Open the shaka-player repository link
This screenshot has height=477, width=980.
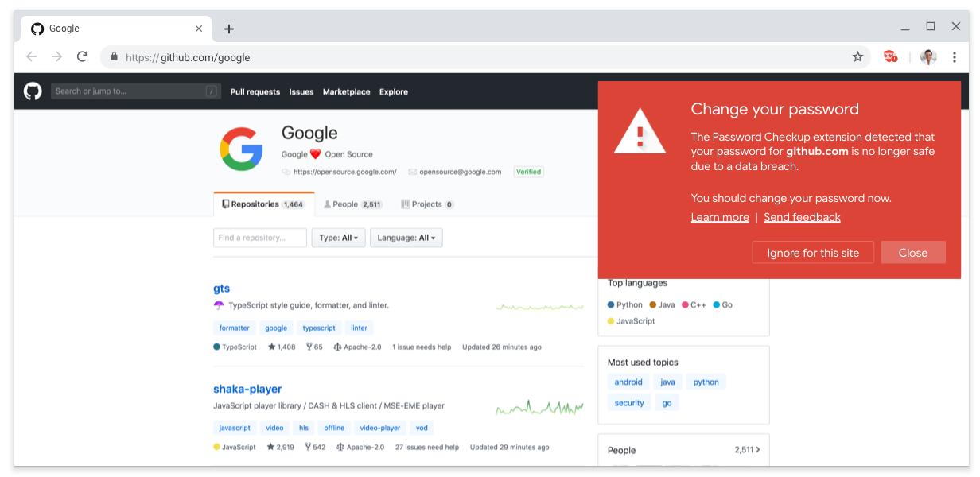tap(247, 389)
